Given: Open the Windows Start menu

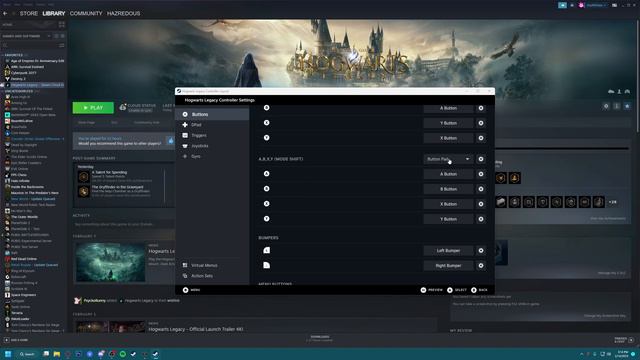Looking at the screenshot, I should click(x=8, y=354).
